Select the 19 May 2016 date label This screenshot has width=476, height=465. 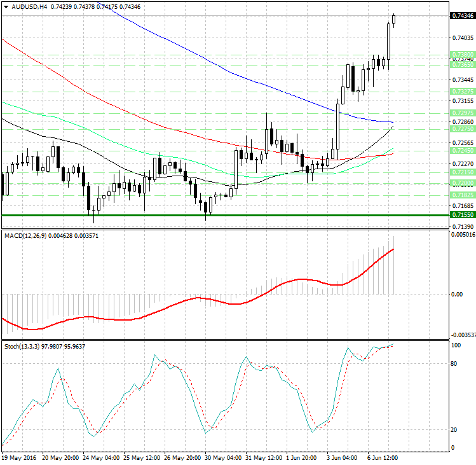tap(19, 458)
